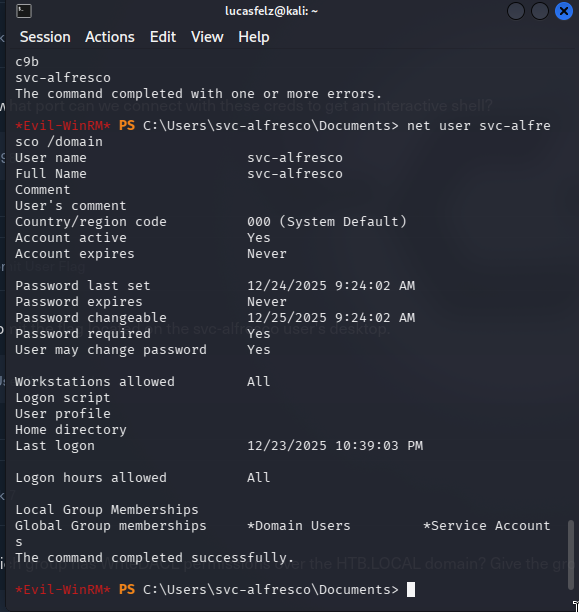Click the 000 (System Default) country code

(x=327, y=222)
